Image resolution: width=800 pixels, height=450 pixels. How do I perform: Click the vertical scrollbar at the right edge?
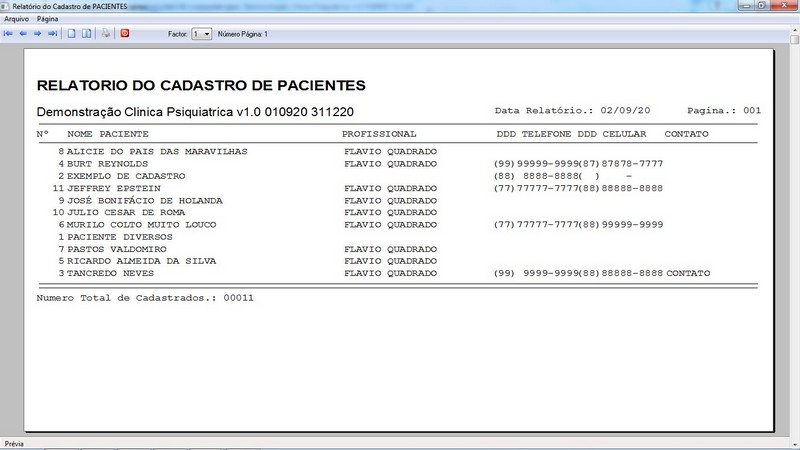point(795,235)
